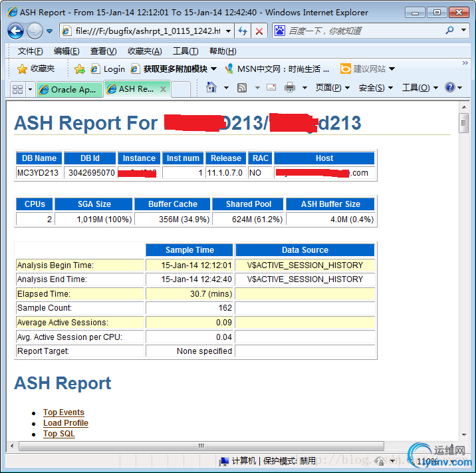Click the Buffer Cache value 356M (34.9%)
This screenshot has width=476, height=473.
[184, 219]
